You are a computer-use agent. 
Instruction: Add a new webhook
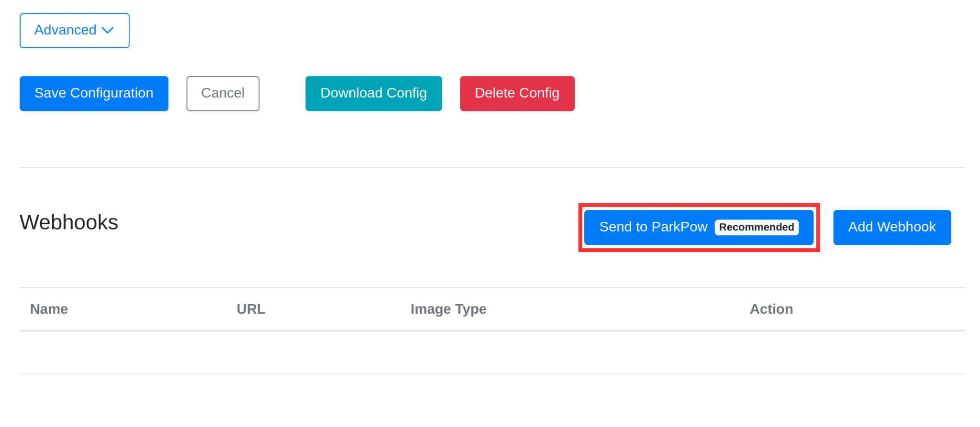pyautogui.click(x=891, y=227)
